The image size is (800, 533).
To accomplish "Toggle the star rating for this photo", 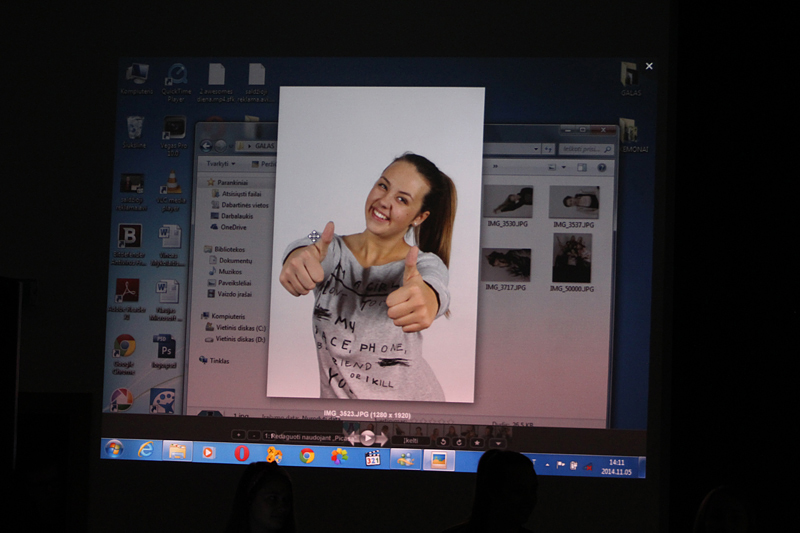I will tap(477, 443).
